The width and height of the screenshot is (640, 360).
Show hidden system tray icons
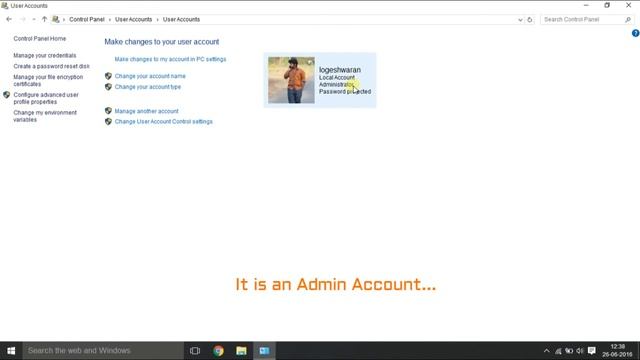pyautogui.click(x=547, y=351)
